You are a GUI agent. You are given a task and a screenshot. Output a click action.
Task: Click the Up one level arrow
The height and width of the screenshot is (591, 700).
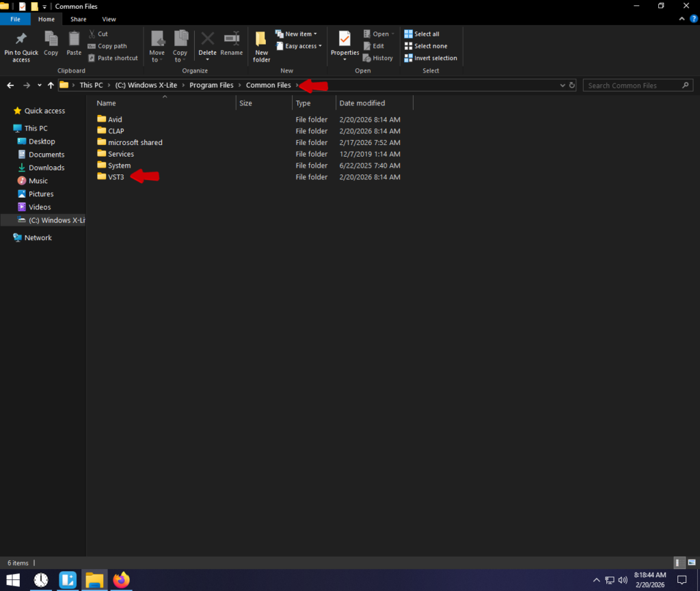click(x=51, y=86)
